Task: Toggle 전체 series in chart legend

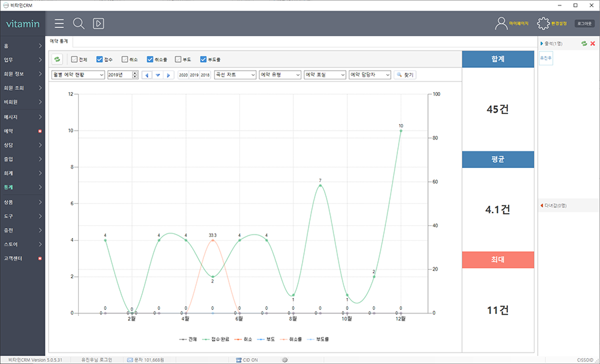Action: 187,339
